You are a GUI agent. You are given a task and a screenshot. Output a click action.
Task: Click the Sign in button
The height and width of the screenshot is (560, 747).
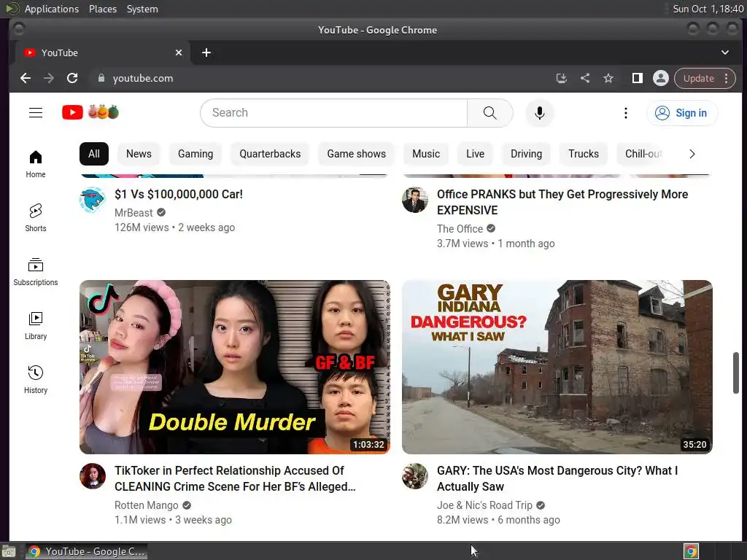(x=682, y=113)
